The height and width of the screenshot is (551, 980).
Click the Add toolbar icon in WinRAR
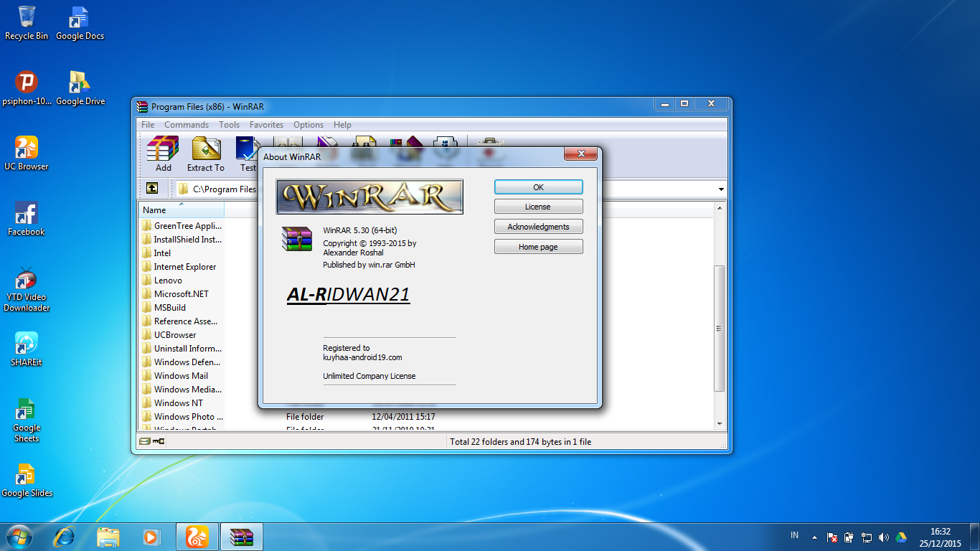coord(163,154)
